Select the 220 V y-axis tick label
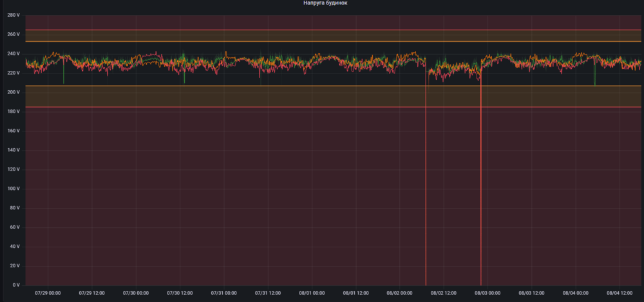Viewport: 644px width, 302px height. point(14,73)
